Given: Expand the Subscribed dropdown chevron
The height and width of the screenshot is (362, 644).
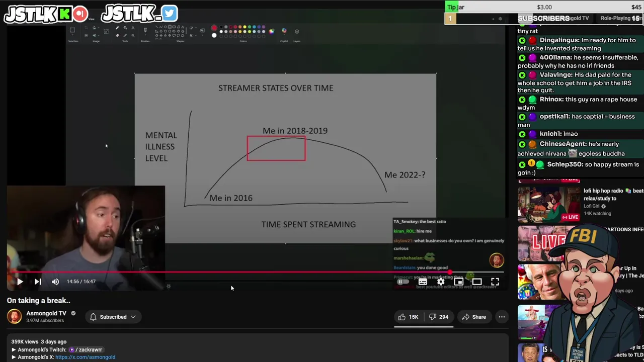Looking at the screenshot, I should (133, 317).
